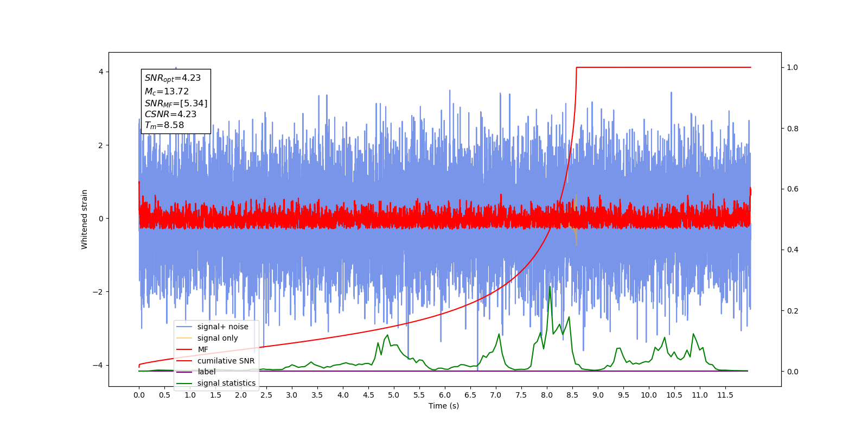Click the 4 tick on left axis

pos(101,72)
